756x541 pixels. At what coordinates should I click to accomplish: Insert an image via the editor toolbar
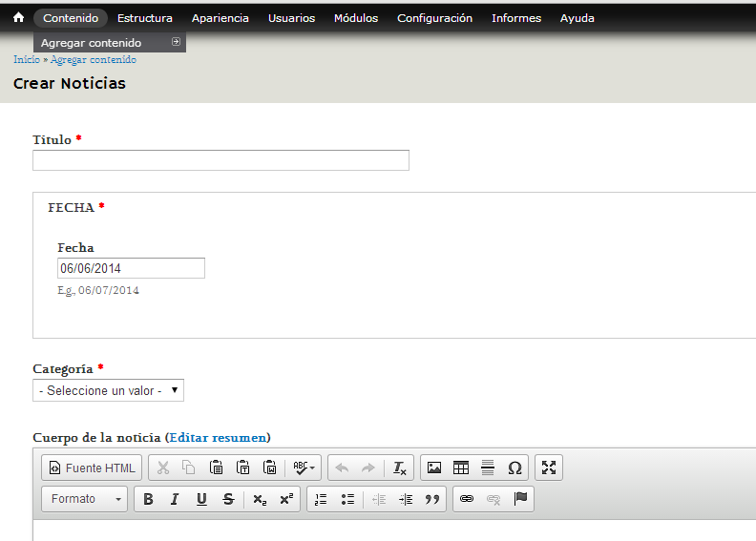434,468
